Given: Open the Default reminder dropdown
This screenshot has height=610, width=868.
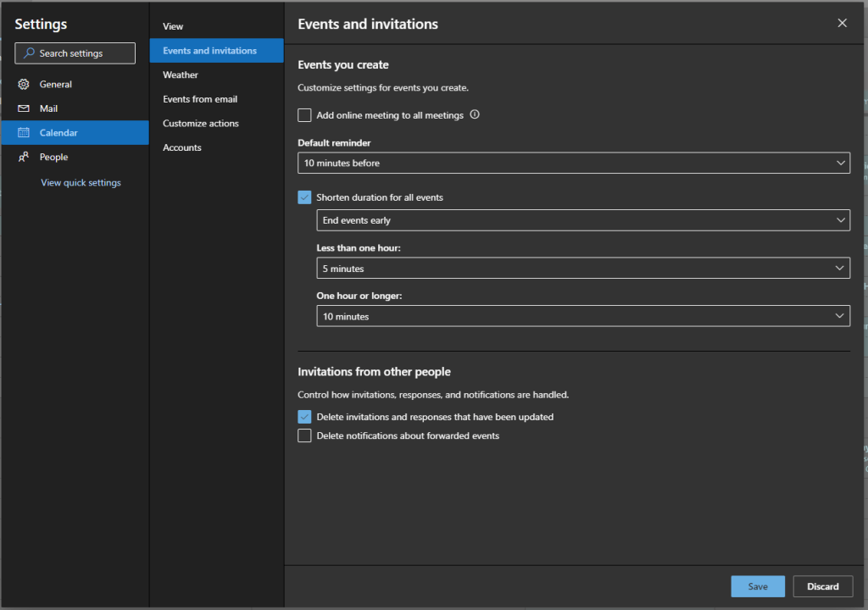Looking at the screenshot, I should [x=573, y=163].
